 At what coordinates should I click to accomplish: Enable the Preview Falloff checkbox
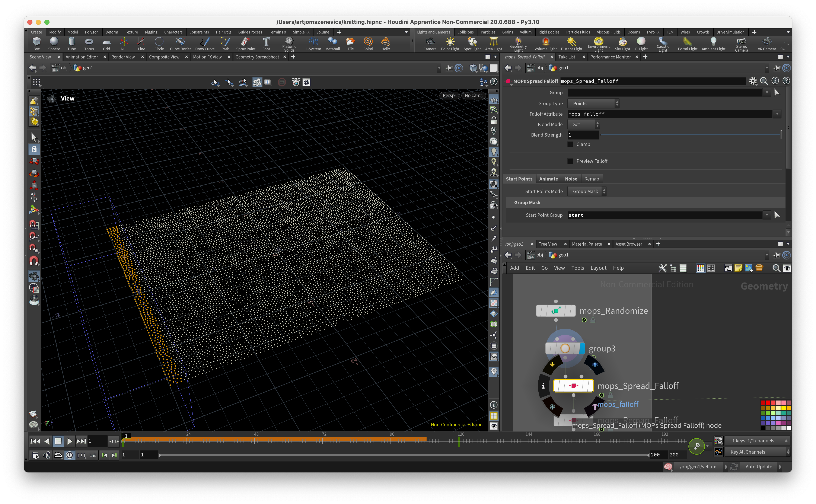[570, 161]
